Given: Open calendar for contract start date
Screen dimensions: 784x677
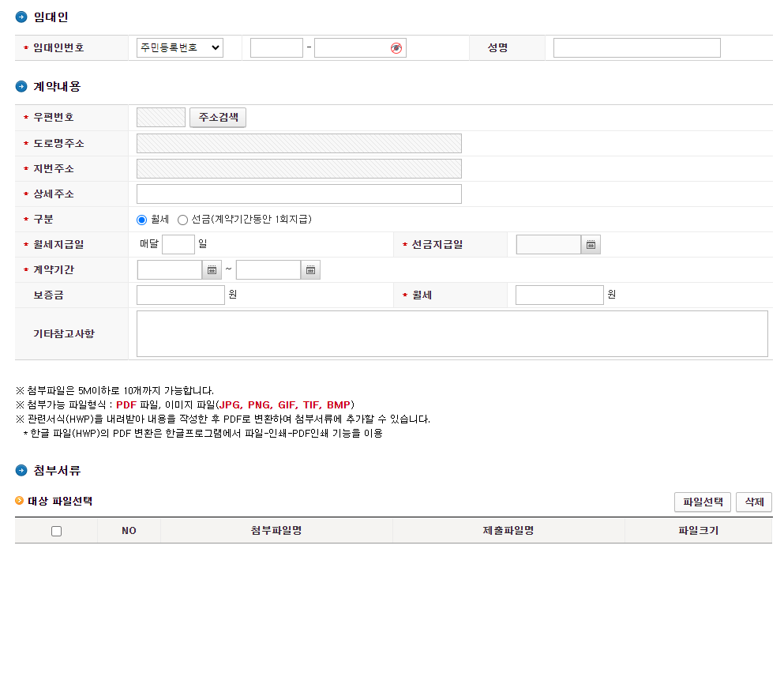Looking at the screenshot, I should pyautogui.click(x=212, y=270).
